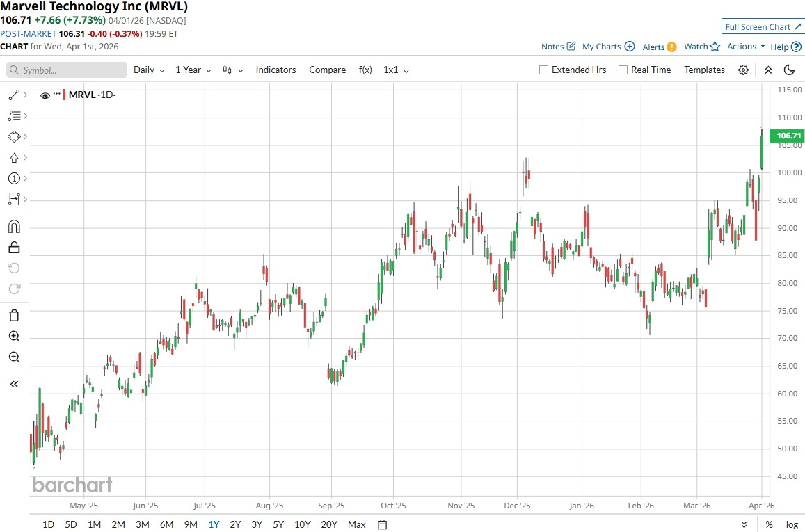The width and height of the screenshot is (805, 532).
Task: Zoom out on the chart
Action: [x=14, y=357]
